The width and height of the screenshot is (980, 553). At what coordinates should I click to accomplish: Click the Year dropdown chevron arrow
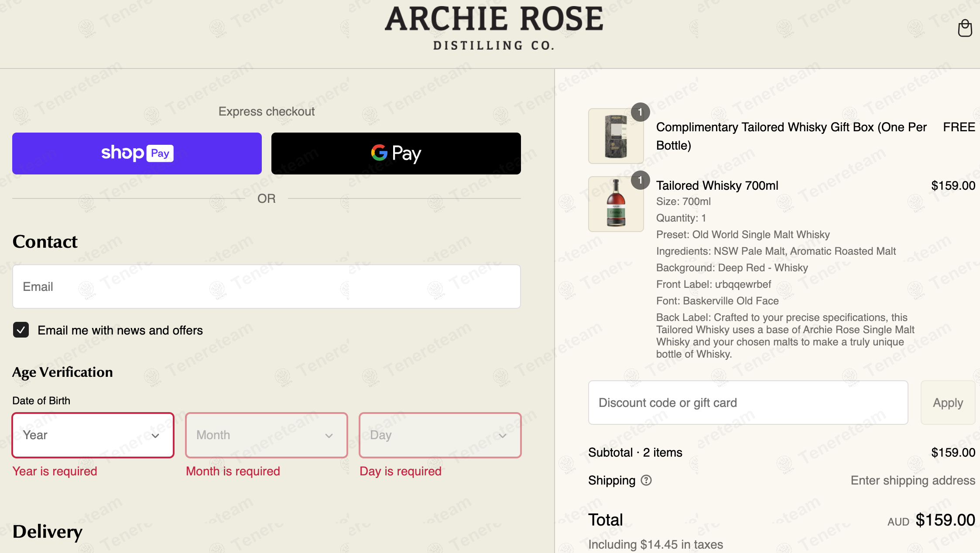pos(155,435)
